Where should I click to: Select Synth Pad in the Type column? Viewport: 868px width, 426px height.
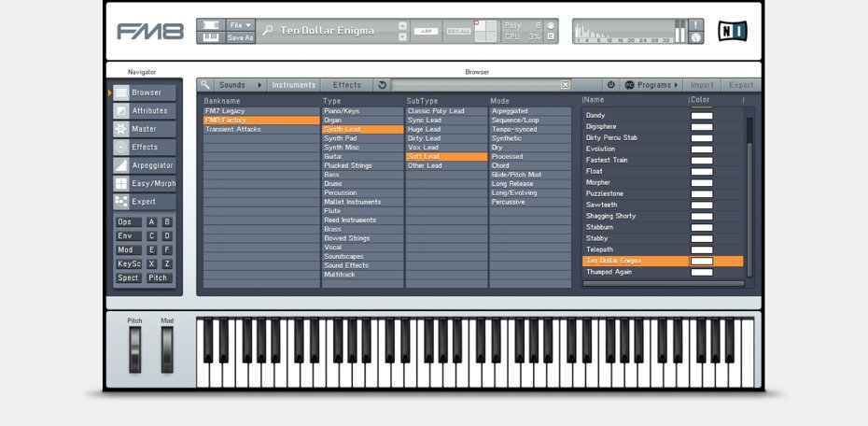(x=341, y=138)
